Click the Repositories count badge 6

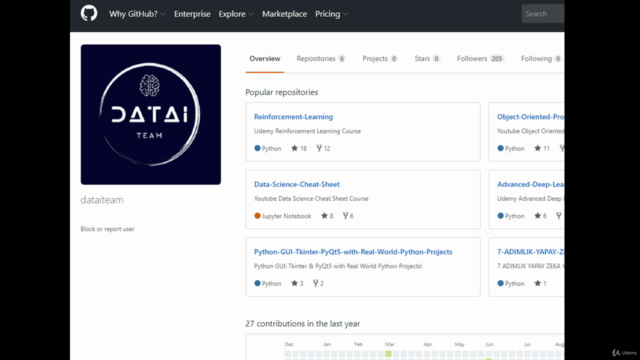[x=342, y=59]
